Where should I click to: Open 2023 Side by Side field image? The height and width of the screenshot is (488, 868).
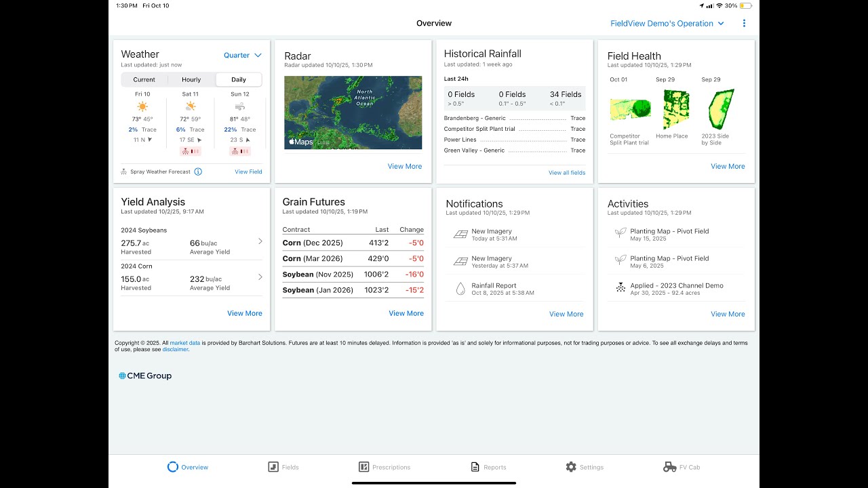722,110
